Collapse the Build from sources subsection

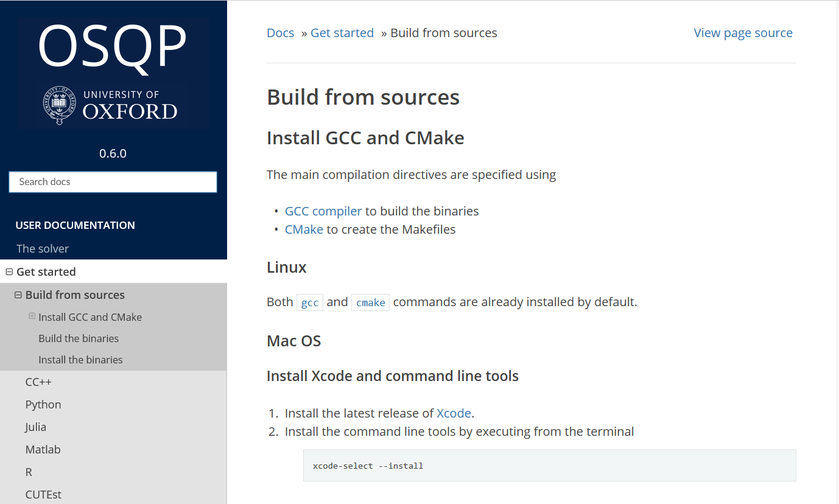18,295
